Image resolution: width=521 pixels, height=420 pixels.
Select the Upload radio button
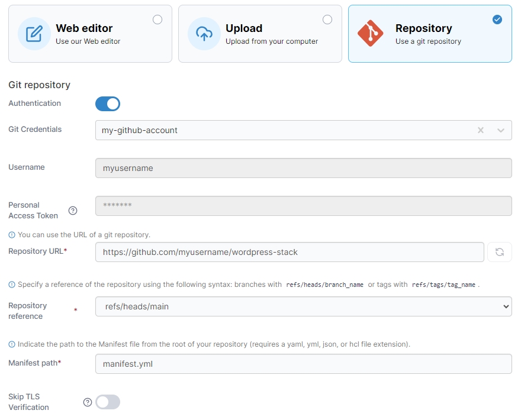point(327,20)
